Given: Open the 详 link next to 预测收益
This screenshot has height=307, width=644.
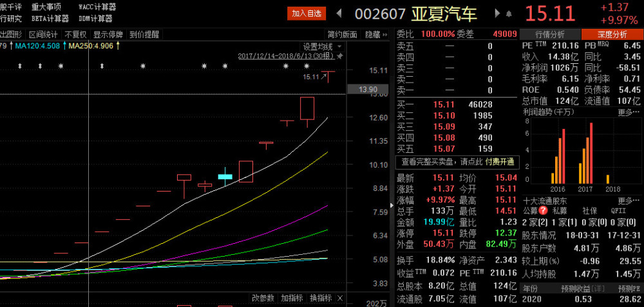Looking at the screenshot, I should (598, 288).
